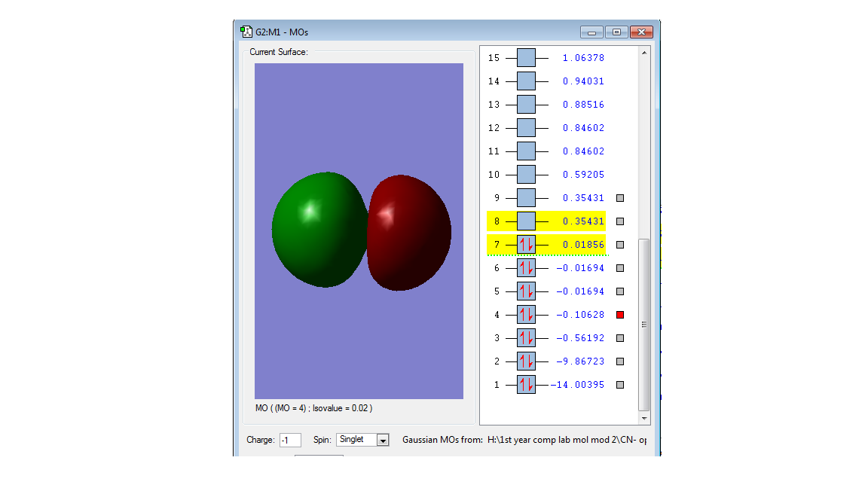Select orbital box for MO 9
Viewport: 868px width, 488px height.
pos(526,197)
